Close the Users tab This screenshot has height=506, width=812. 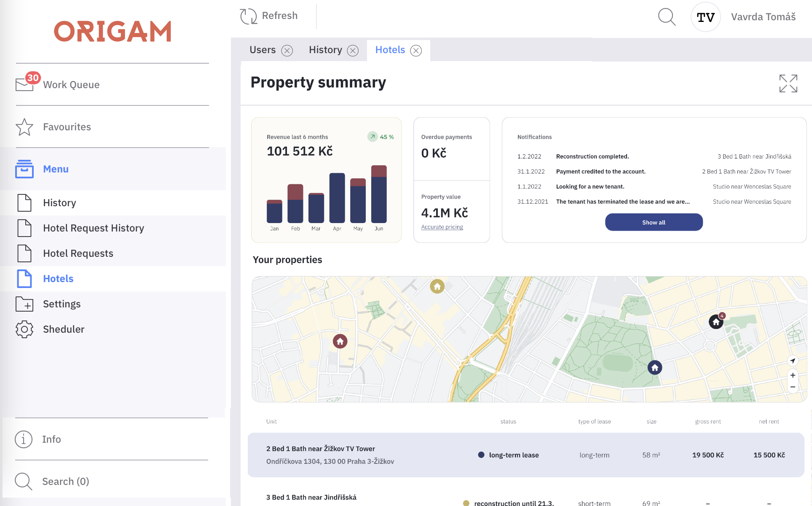(x=287, y=51)
